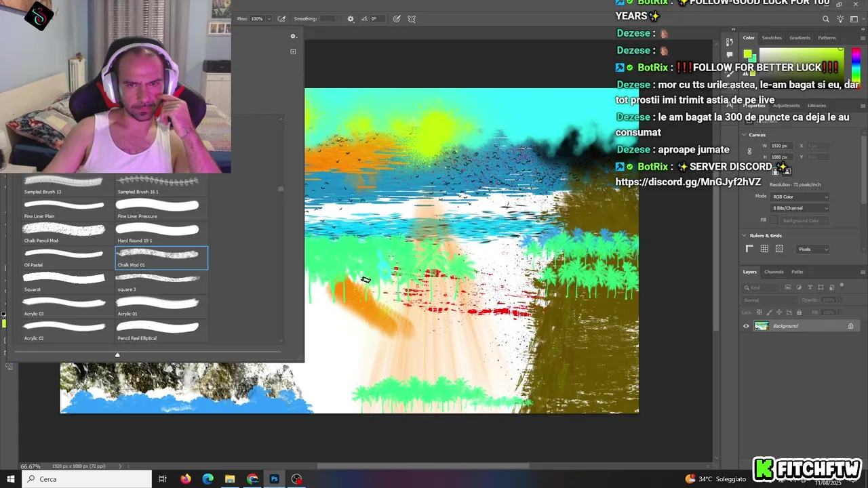This screenshot has width=868, height=488.
Task: Switch to the Channels tab
Action: click(774, 272)
